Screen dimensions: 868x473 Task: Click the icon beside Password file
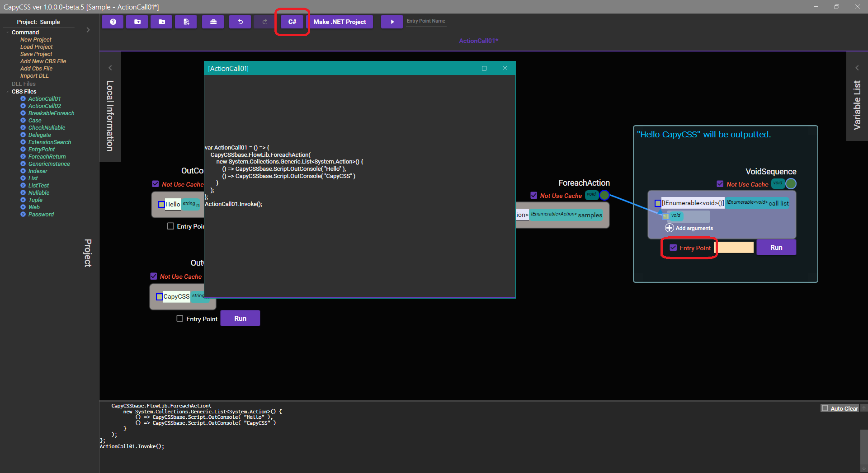(23, 214)
